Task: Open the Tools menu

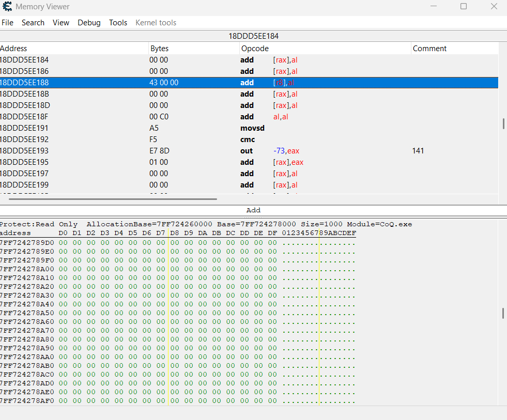Action: tap(118, 23)
